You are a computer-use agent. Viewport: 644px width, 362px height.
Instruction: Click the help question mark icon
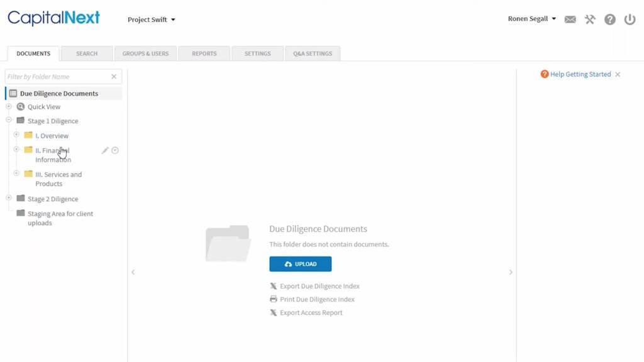(609, 19)
